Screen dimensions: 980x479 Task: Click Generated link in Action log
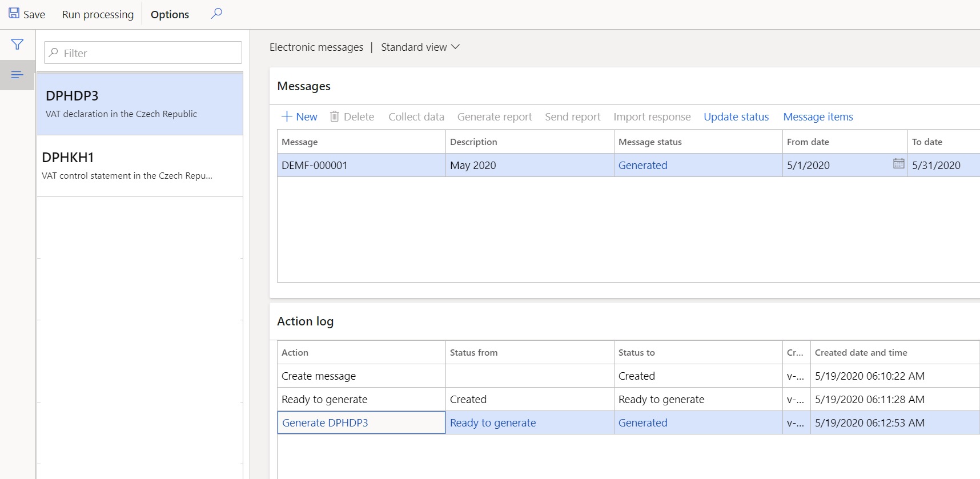pyautogui.click(x=642, y=422)
